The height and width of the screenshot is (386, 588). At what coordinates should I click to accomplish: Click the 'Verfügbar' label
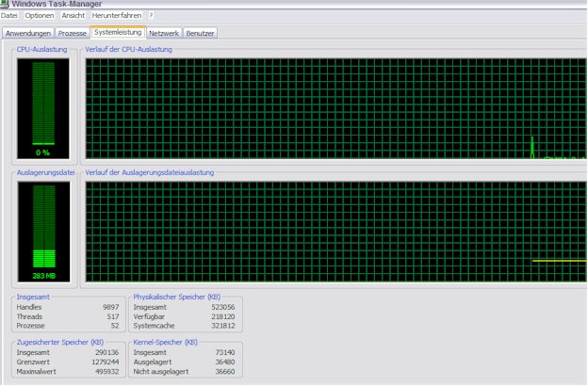pos(149,316)
